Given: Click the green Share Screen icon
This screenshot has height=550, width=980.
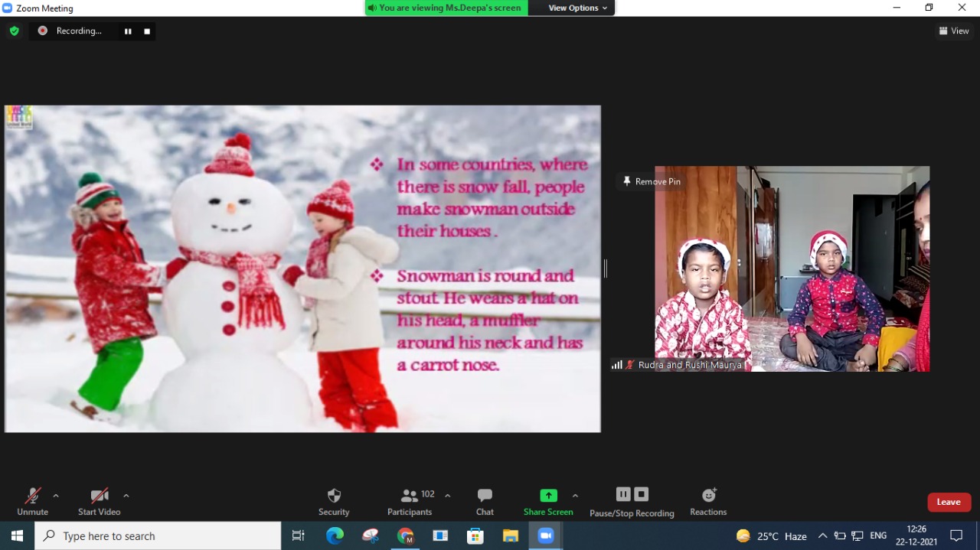Looking at the screenshot, I should (548, 496).
